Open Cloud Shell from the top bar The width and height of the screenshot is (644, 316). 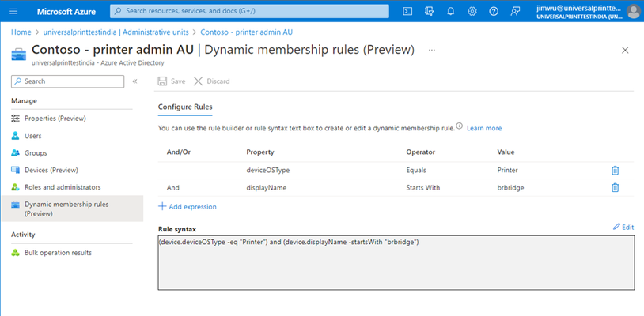click(x=407, y=11)
